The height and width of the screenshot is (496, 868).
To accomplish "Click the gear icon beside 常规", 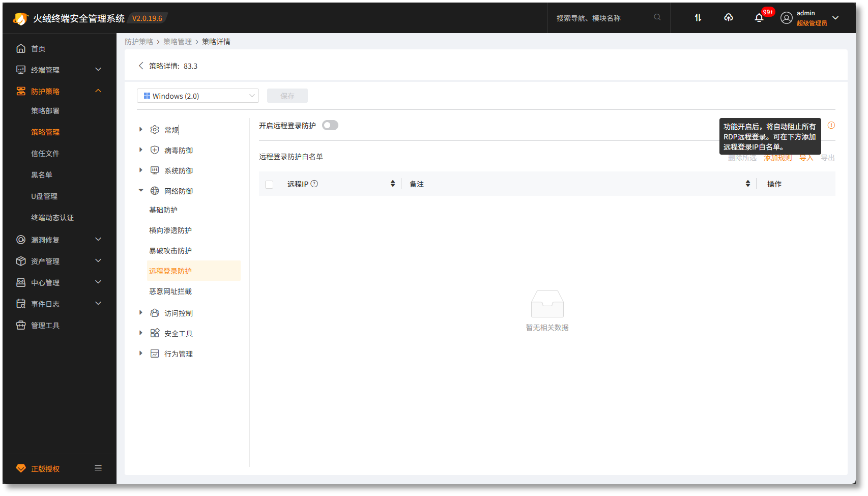I will pos(155,130).
